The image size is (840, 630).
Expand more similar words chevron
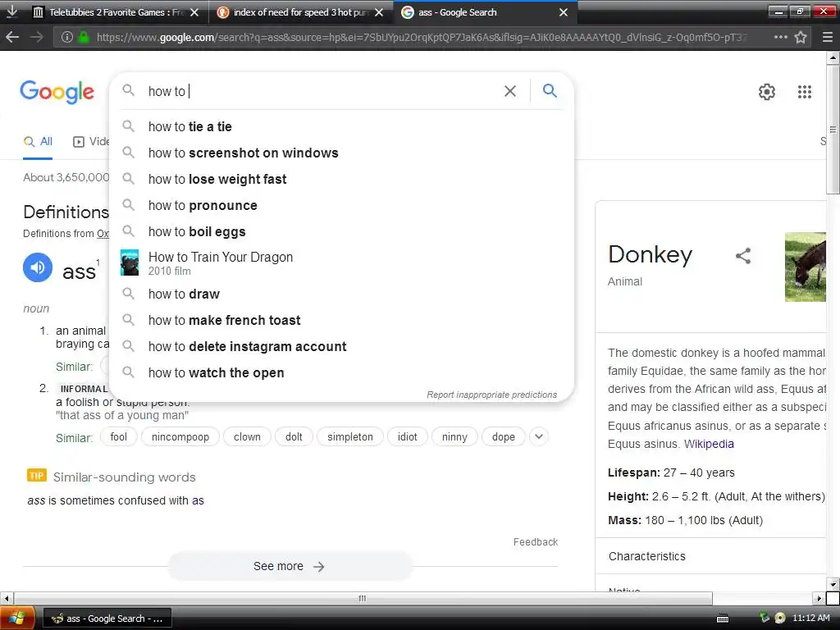[x=539, y=436]
